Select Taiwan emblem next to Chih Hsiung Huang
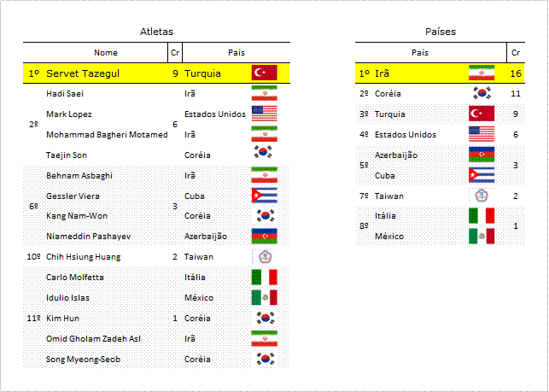The height and width of the screenshot is (392, 549). tap(265, 256)
